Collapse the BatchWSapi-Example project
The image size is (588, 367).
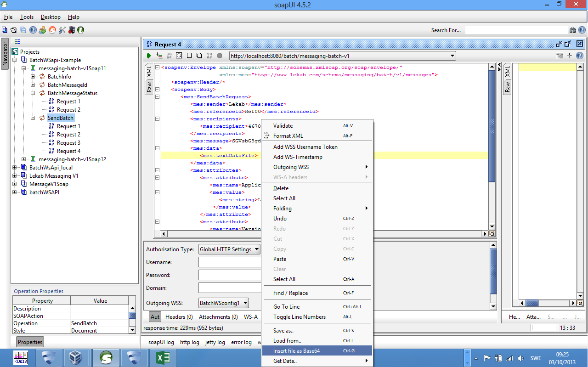coord(15,60)
